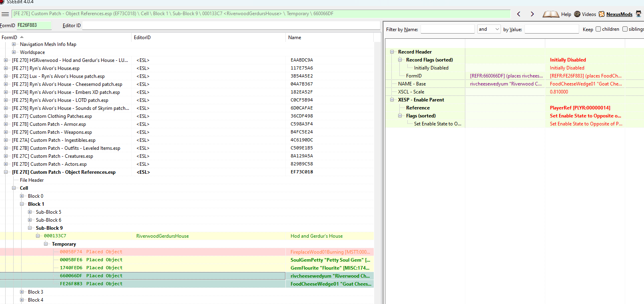Click the Editor ID input field

pos(231,25)
